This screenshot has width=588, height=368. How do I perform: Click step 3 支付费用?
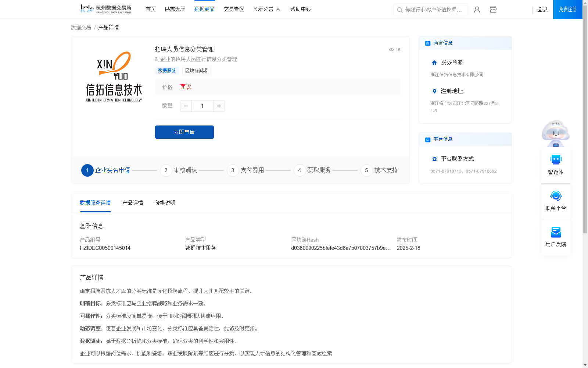click(245, 170)
